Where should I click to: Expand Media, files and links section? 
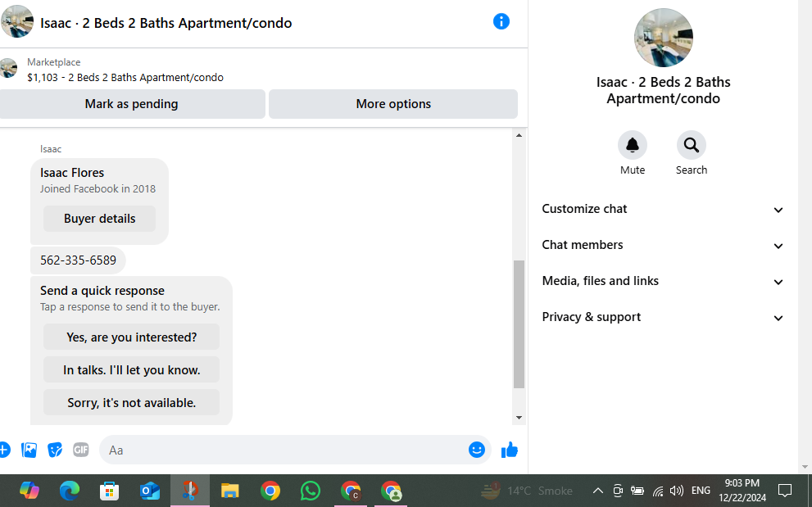click(x=662, y=281)
